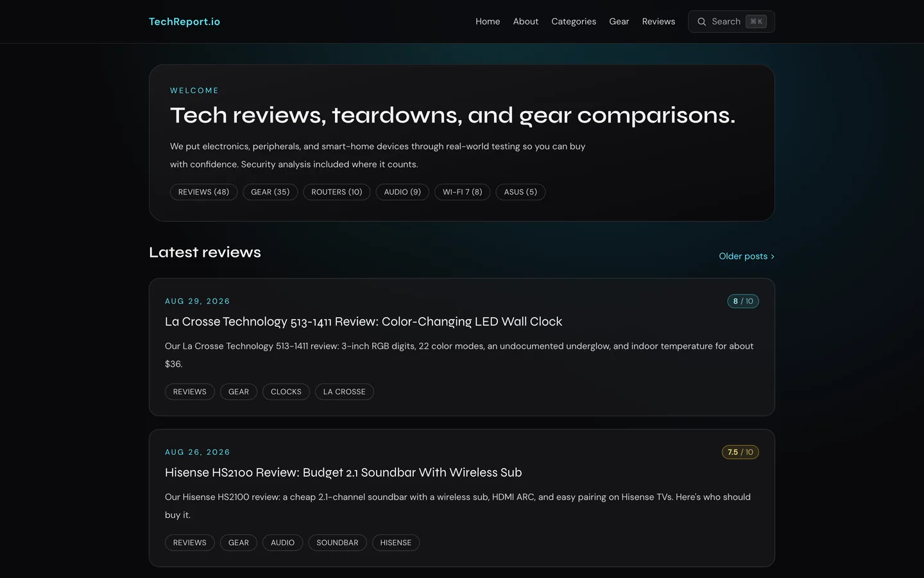Click the search magnifier icon
924x578 pixels.
pyautogui.click(x=701, y=22)
